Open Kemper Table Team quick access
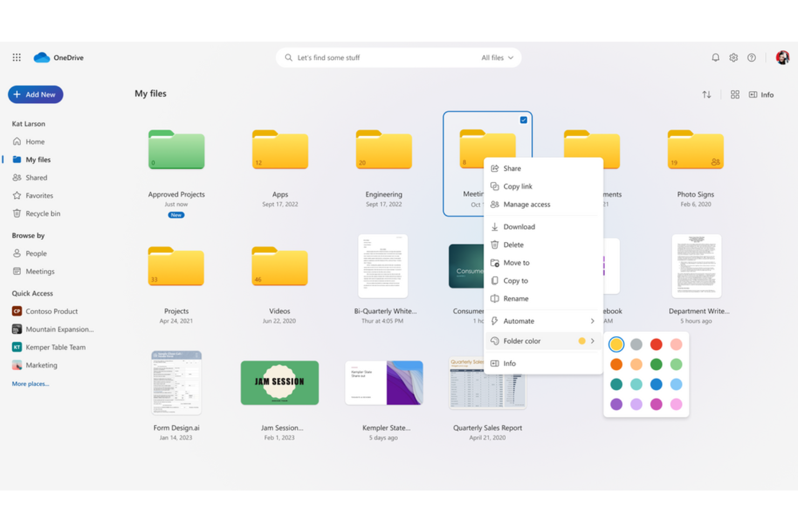798x532 pixels. coord(49,347)
